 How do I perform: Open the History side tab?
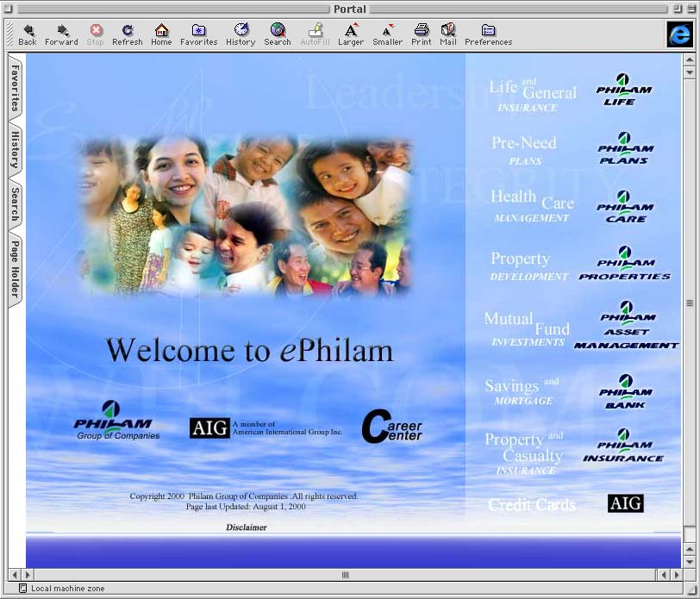[16, 150]
